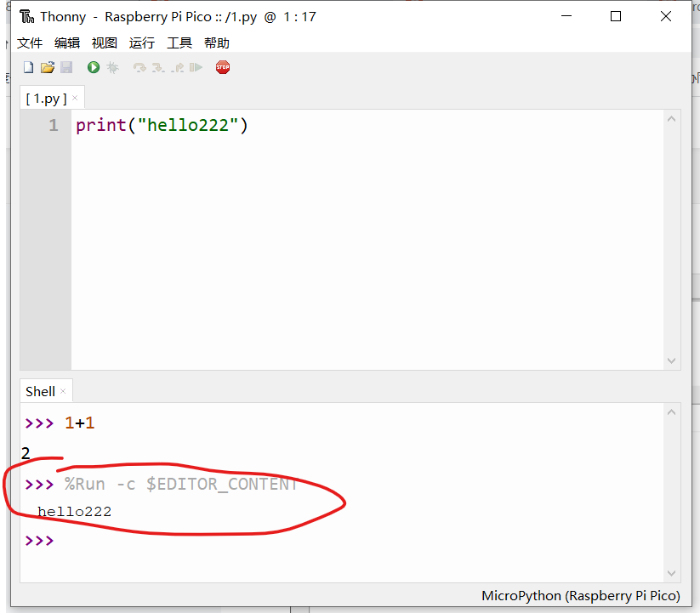Click the editor scrollbar up arrow
Image resolution: width=700 pixels, height=613 pixels.
(x=671, y=119)
